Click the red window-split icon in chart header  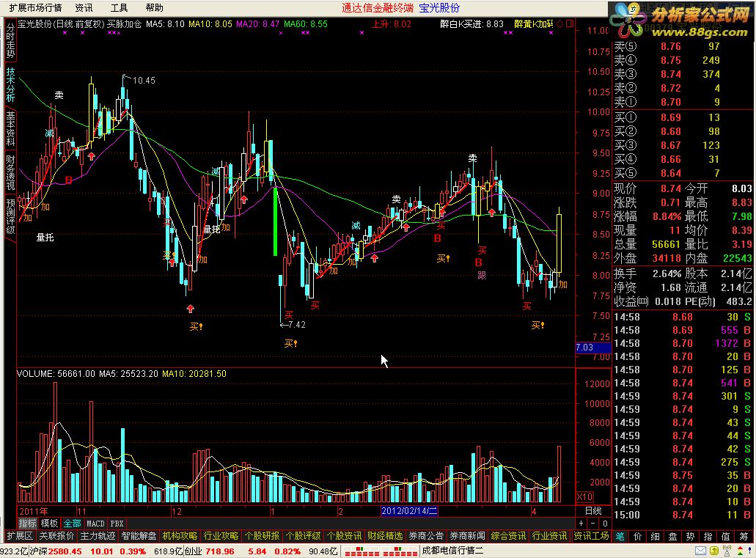(x=570, y=23)
